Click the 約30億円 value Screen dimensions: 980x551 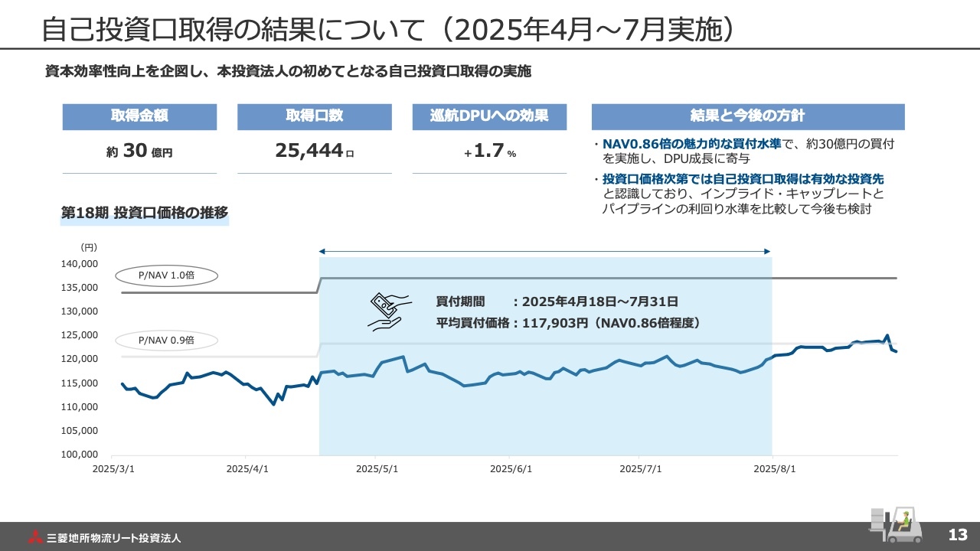139,152
